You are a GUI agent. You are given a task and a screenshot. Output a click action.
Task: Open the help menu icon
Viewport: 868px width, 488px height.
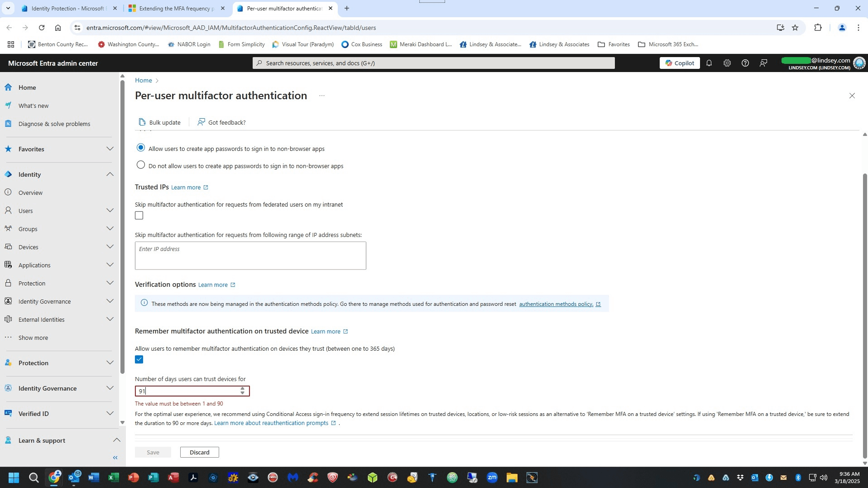coord(745,63)
